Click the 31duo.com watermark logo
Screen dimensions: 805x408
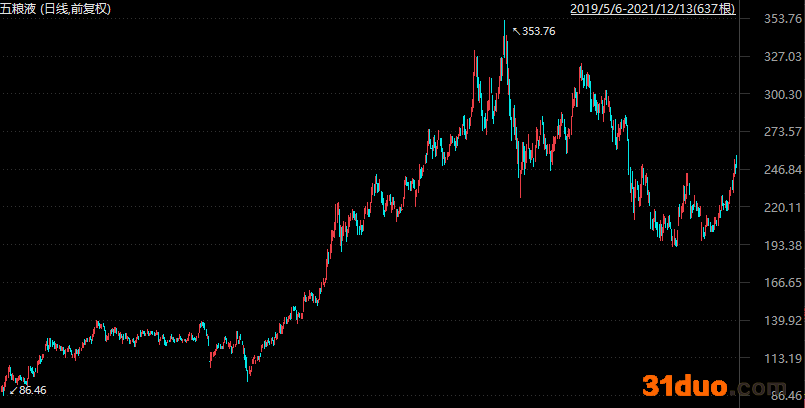pyautogui.click(x=703, y=387)
